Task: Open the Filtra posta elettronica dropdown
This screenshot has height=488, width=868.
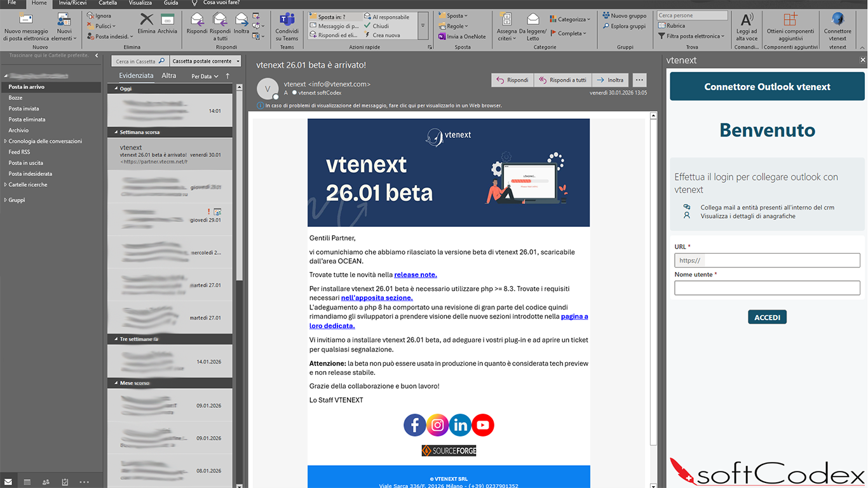Action: [691, 36]
